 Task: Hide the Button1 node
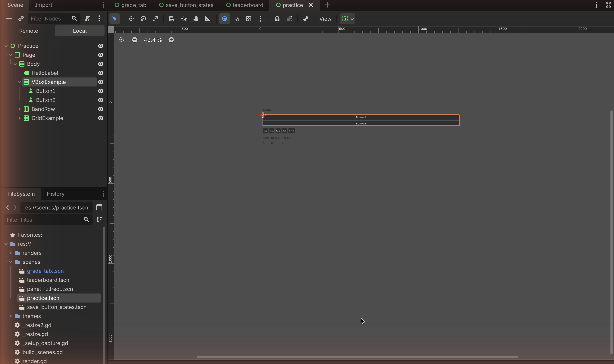tap(101, 91)
